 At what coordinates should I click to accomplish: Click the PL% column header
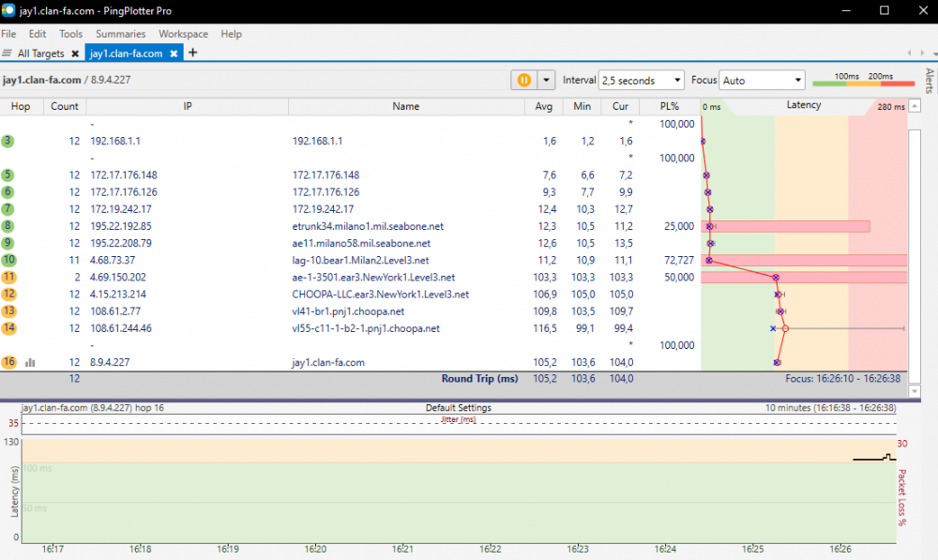click(x=670, y=106)
